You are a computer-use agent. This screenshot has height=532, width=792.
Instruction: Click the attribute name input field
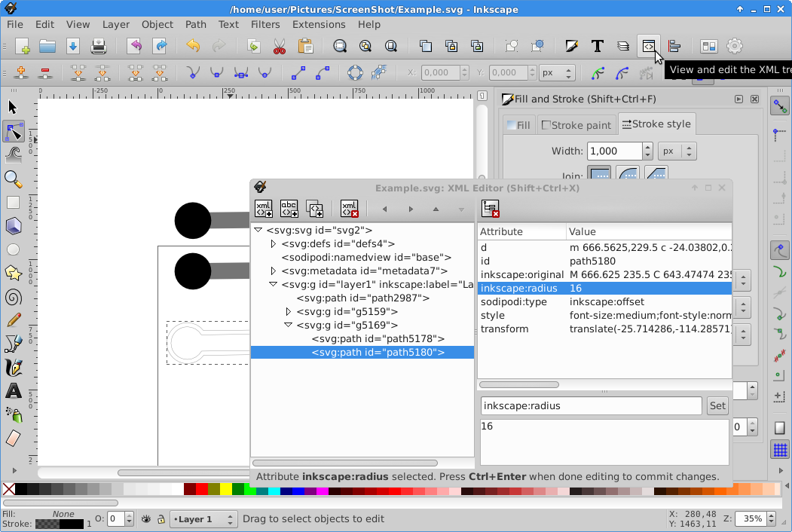coord(591,405)
